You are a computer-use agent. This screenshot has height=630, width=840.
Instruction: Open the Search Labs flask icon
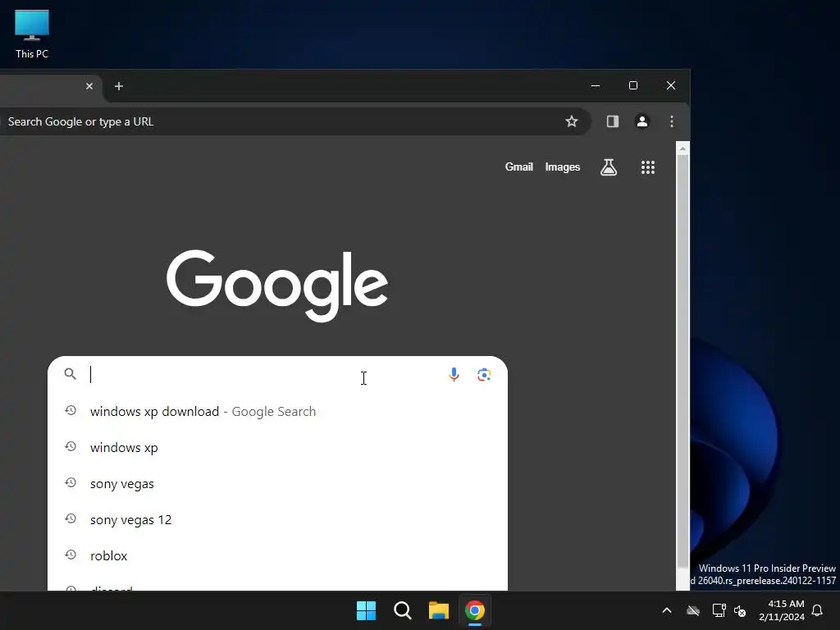[x=609, y=167]
